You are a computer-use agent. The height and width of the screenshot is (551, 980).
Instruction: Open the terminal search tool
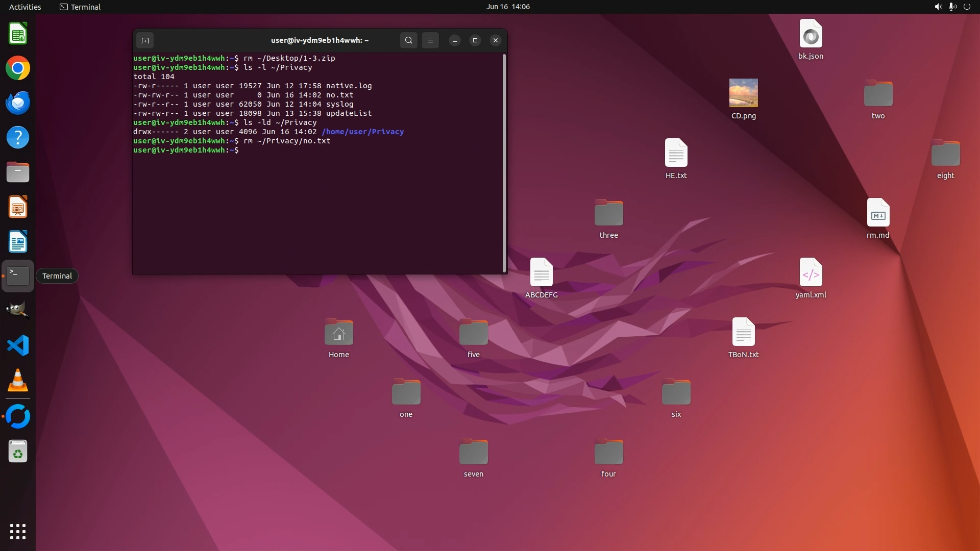[x=408, y=40]
